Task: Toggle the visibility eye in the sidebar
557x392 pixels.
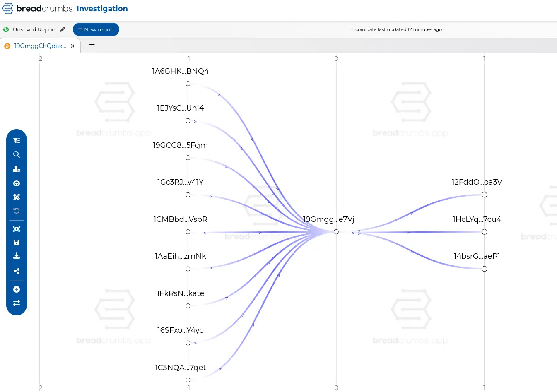Action: coord(17,183)
